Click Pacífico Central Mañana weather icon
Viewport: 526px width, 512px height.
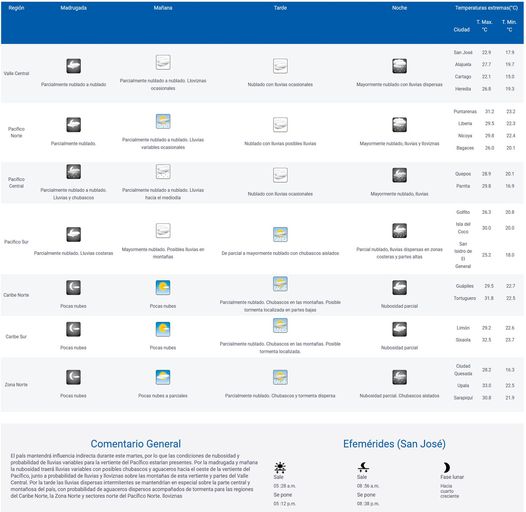[163, 171]
